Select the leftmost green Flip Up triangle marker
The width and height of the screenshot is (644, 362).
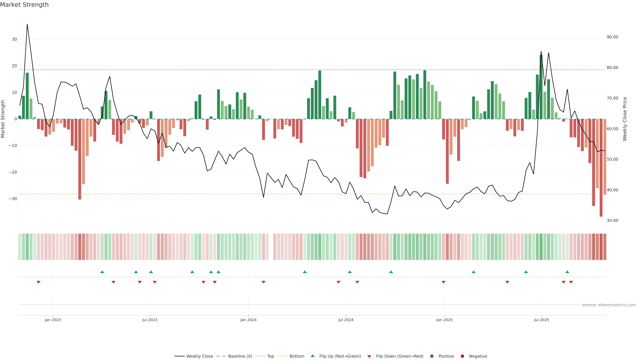[x=102, y=272]
